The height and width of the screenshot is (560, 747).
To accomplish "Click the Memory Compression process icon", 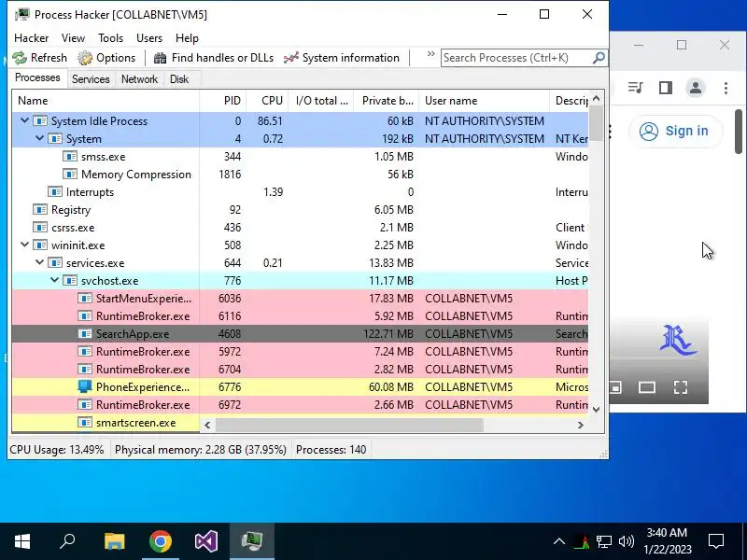I will [70, 174].
